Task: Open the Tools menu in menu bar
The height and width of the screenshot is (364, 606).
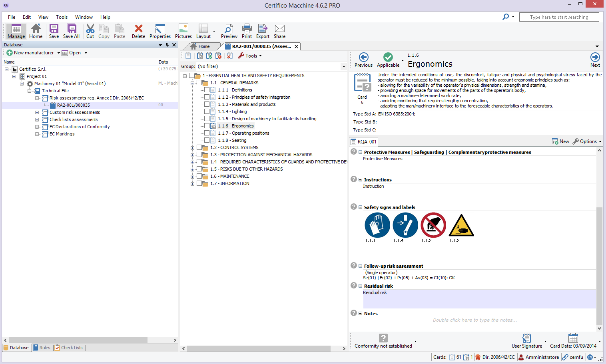Action: 62,17
